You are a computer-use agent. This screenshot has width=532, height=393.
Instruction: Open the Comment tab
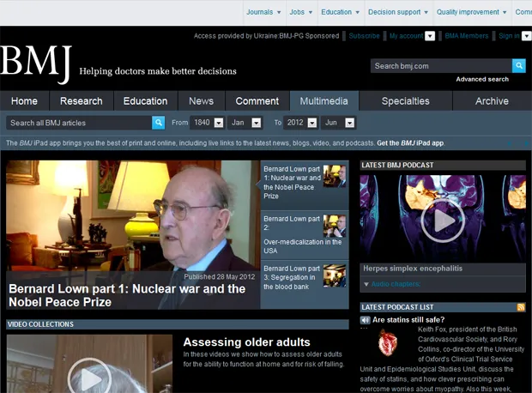coord(257,101)
